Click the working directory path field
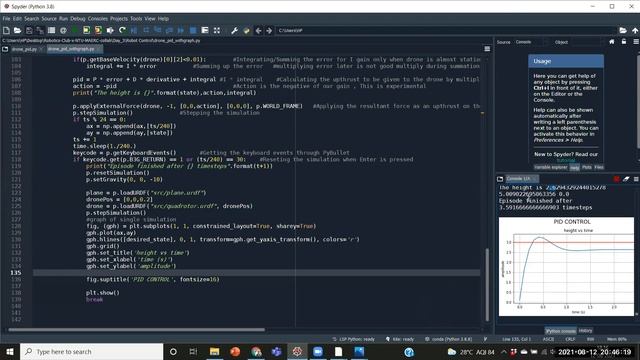This screenshot has width=640, height=360. (446, 30)
